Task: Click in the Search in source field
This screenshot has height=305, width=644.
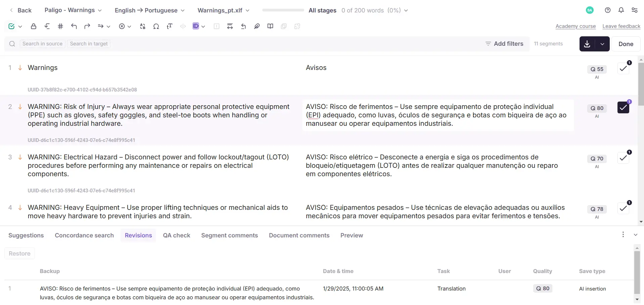Action: 43,44
